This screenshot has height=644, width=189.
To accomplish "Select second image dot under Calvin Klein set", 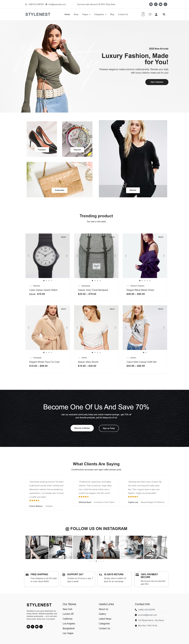I will pos(146,352).
